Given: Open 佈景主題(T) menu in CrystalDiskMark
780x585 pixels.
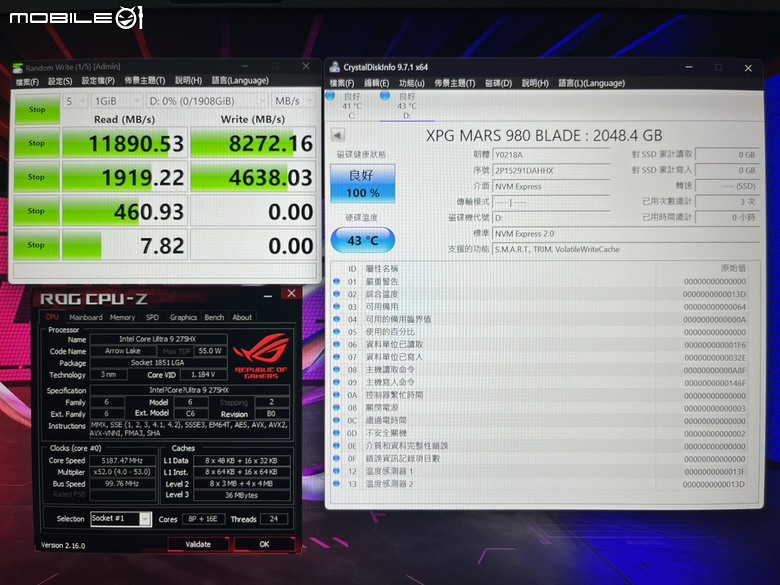Looking at the screenshot, I should coord(145,81).
